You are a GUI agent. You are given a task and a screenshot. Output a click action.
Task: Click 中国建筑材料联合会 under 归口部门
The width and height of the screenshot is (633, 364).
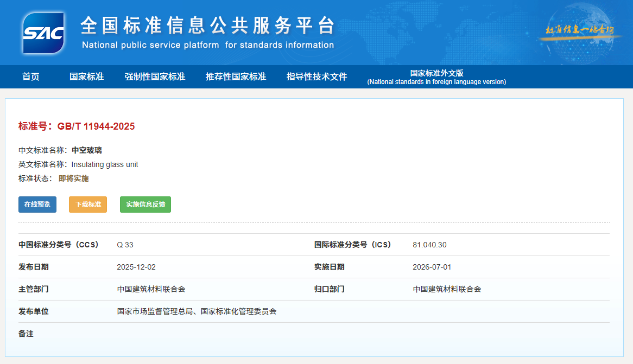[x=447, y=289]
